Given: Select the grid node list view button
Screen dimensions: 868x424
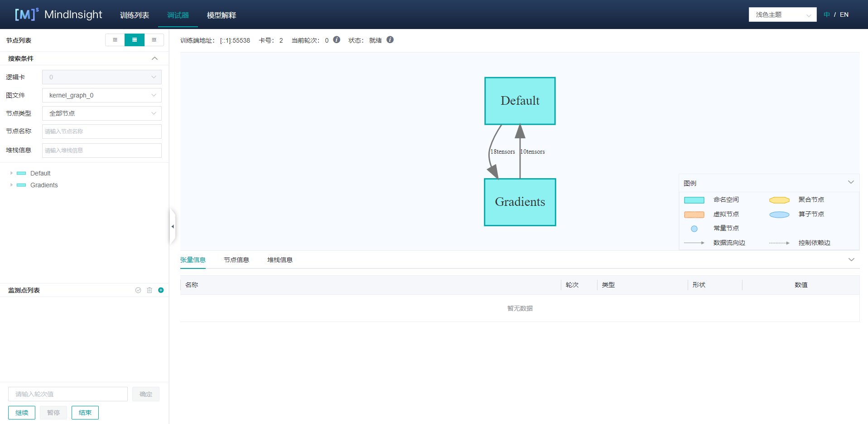Looking at the screenshot, I should point(135,40).
